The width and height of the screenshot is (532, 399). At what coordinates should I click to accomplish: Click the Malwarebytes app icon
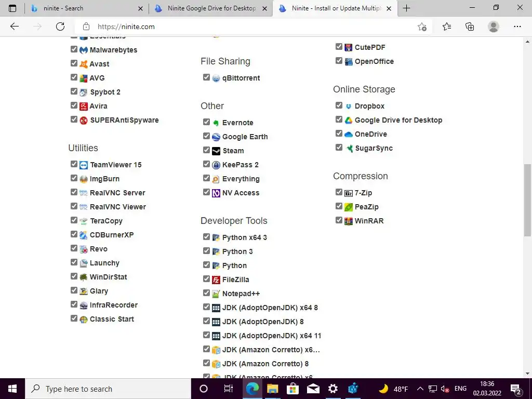(x=84, y=50)
